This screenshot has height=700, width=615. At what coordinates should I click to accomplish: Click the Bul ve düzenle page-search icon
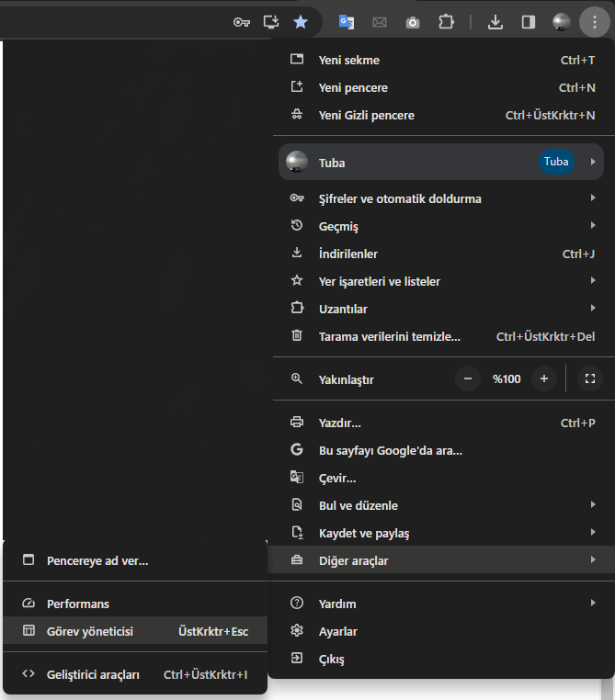pyautogui.click(x=297, y=505)
